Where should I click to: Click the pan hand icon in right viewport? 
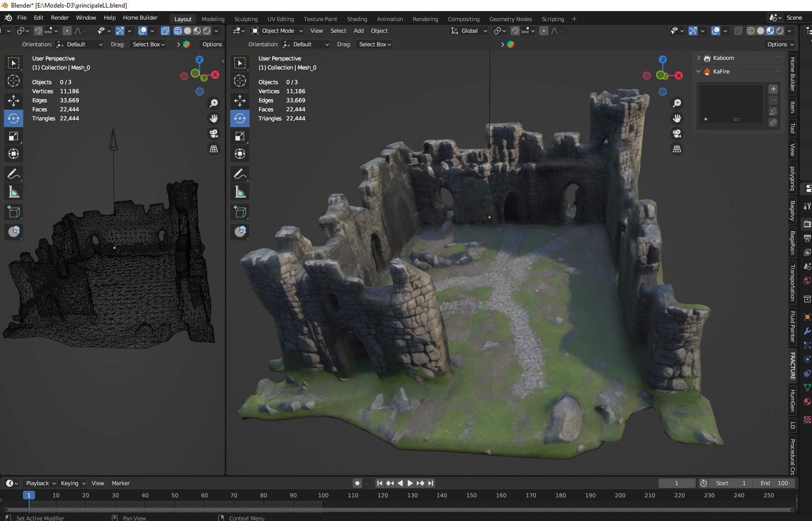coord(677,118)
